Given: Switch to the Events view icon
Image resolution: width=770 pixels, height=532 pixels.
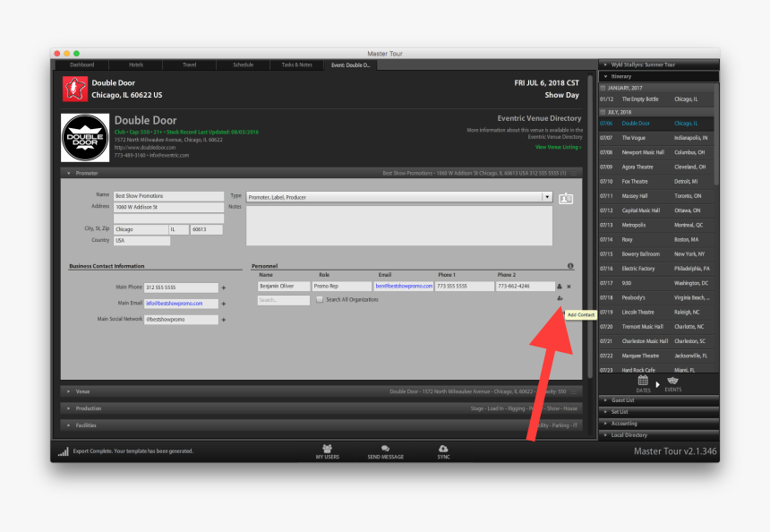Looking at the screenshot, I should pyautogui.click(x=672, y=382).
